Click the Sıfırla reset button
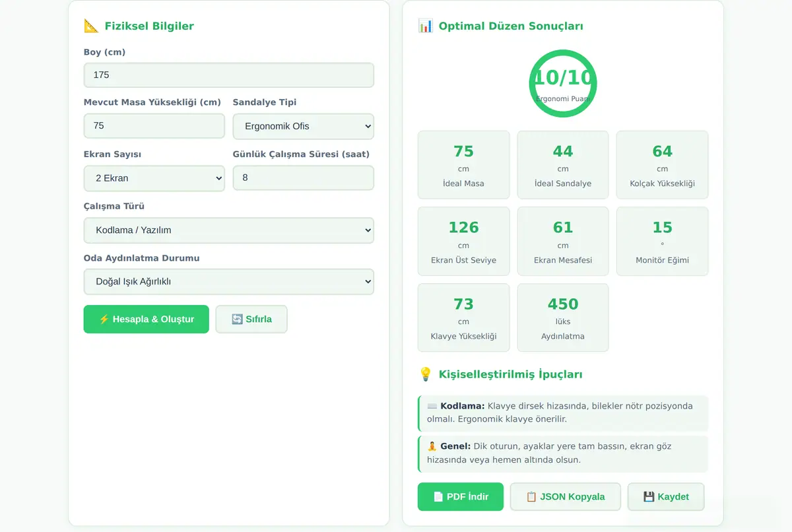The image size is (792, 532). (x=251, y=319)
